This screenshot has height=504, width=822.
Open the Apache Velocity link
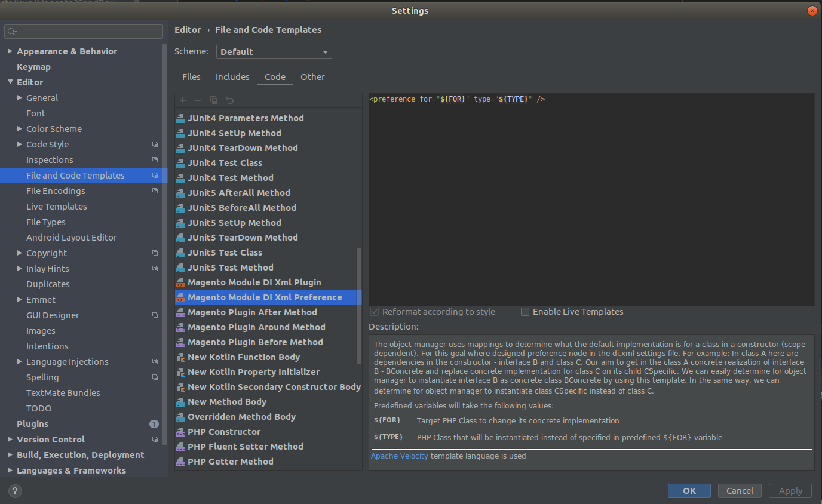(x=400, y=456)
